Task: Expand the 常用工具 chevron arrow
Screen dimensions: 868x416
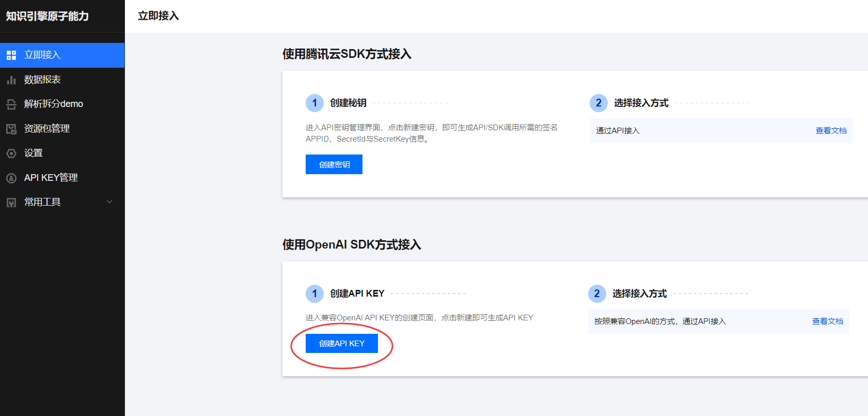Action: point(109,202)
